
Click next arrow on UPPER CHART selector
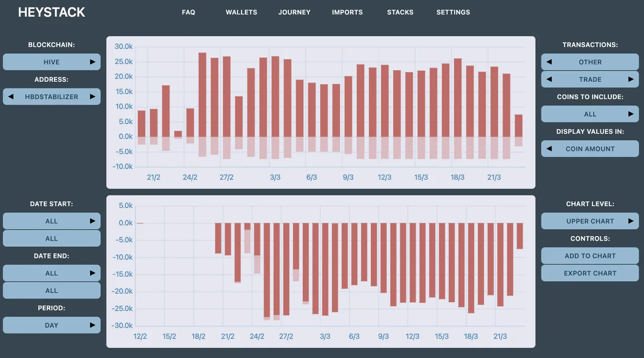coord(631,221)
